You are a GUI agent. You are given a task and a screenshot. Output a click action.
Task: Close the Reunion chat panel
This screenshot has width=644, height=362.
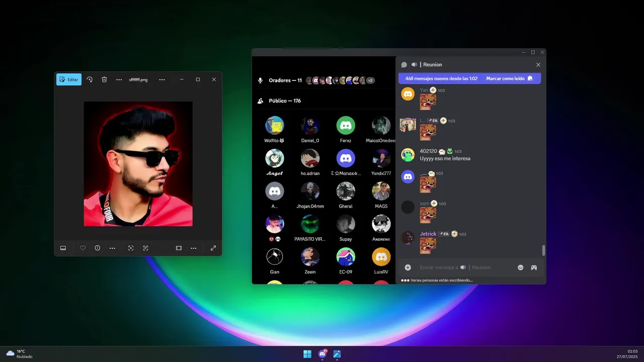538,65
